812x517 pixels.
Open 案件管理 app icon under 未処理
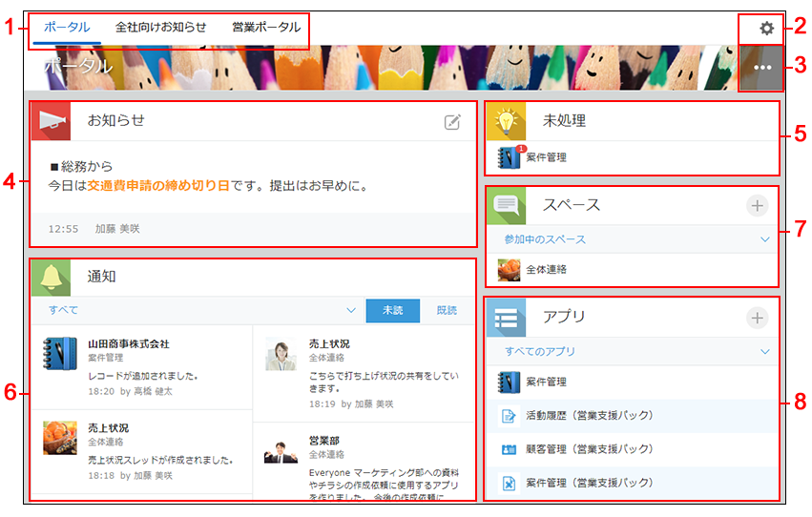point(509,156)
